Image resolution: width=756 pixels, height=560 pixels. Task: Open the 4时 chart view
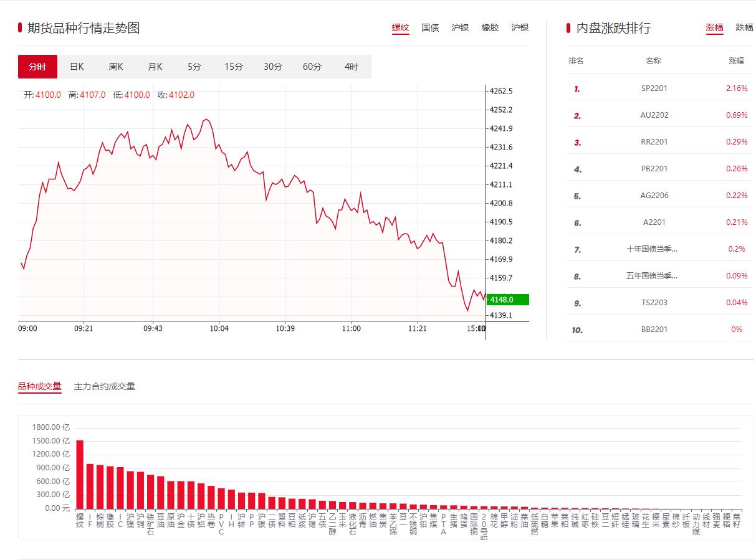[x=351, y=66]
